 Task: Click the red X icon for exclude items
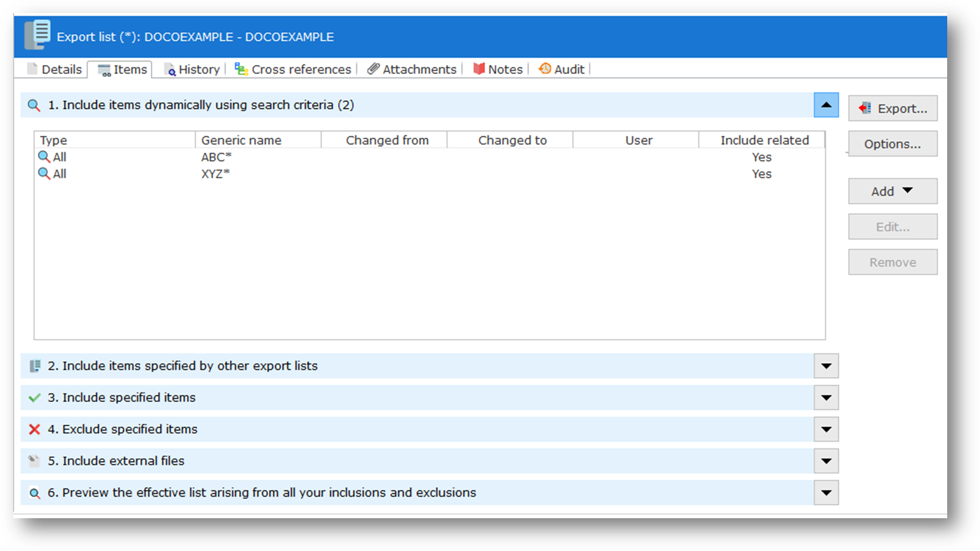pyautogui.click(x=35, y=429)
